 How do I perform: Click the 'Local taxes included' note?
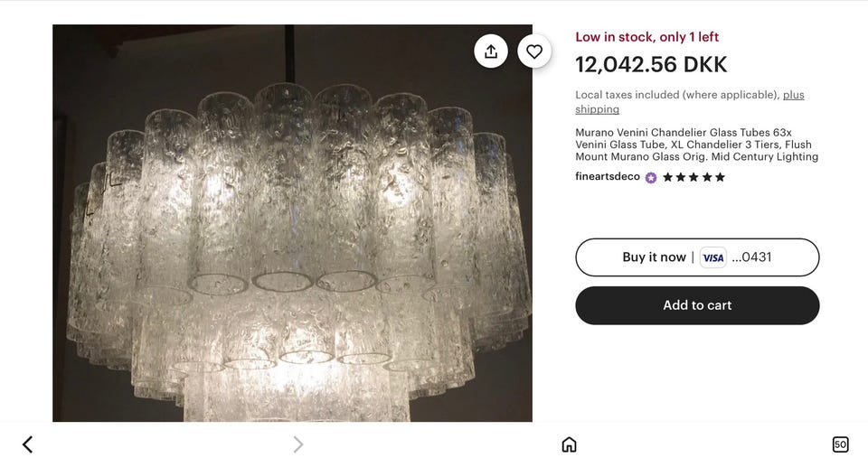coord(676,95)
